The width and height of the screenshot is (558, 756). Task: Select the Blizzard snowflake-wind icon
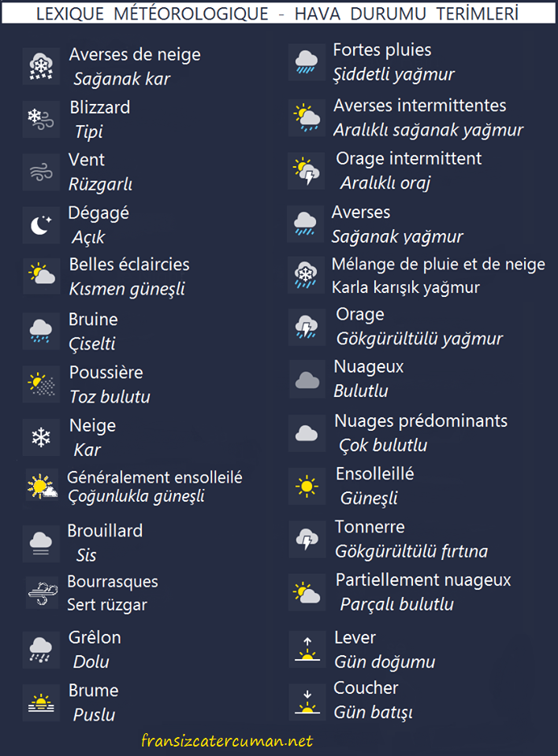[x=41, y=119]
